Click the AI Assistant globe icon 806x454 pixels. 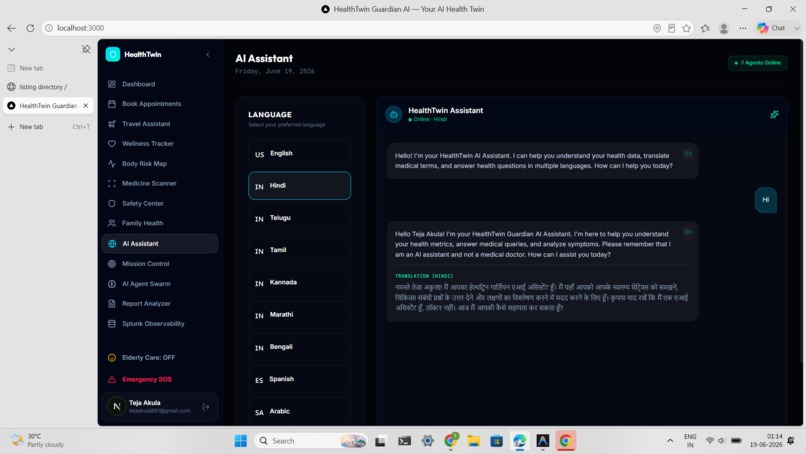click(x=112, y=244)
